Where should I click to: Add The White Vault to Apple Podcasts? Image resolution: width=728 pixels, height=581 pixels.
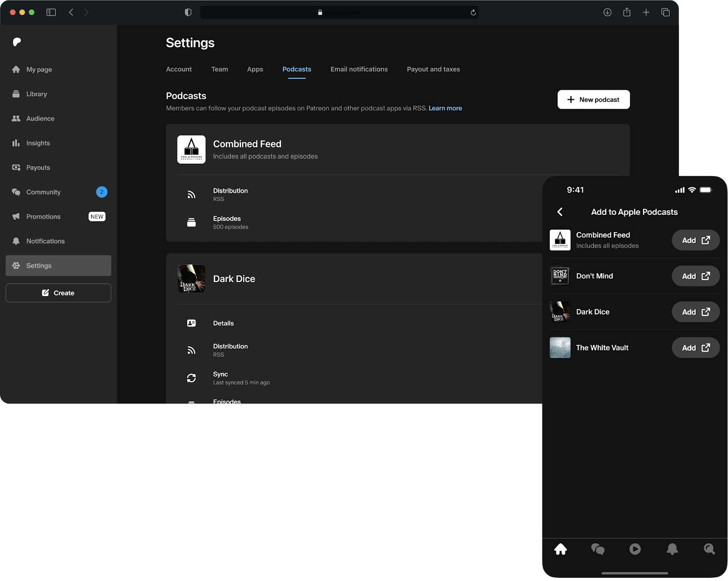coord(695,348)
